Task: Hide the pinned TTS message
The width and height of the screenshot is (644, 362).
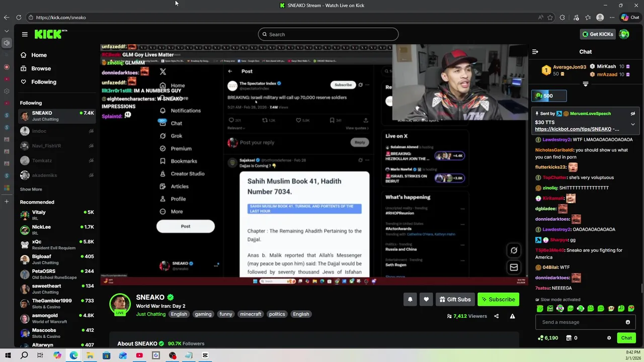Action: [x=633, y=114]
